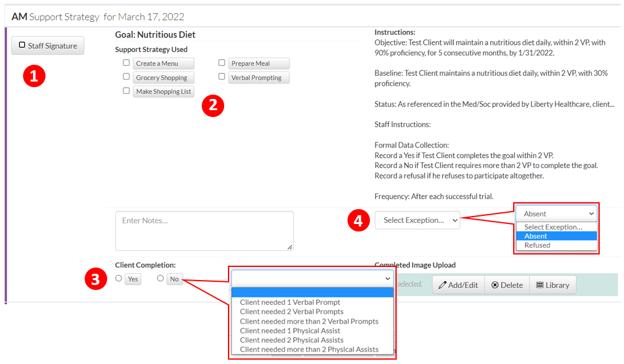This screenshot has width=624, height=364.
Task: Toggle the Verbal Prompting checkbox
Action: pyautogui.click(x=222, y=77)
